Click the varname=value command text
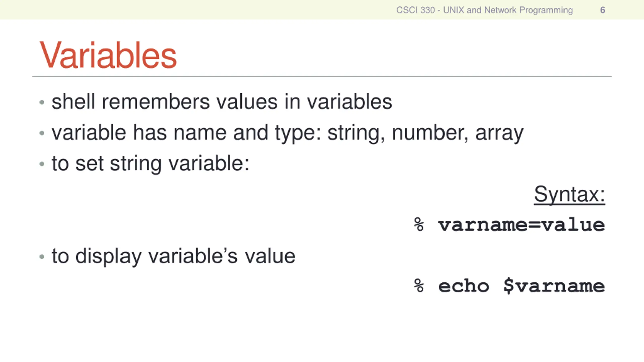644x362 pixels. [521, 224]
